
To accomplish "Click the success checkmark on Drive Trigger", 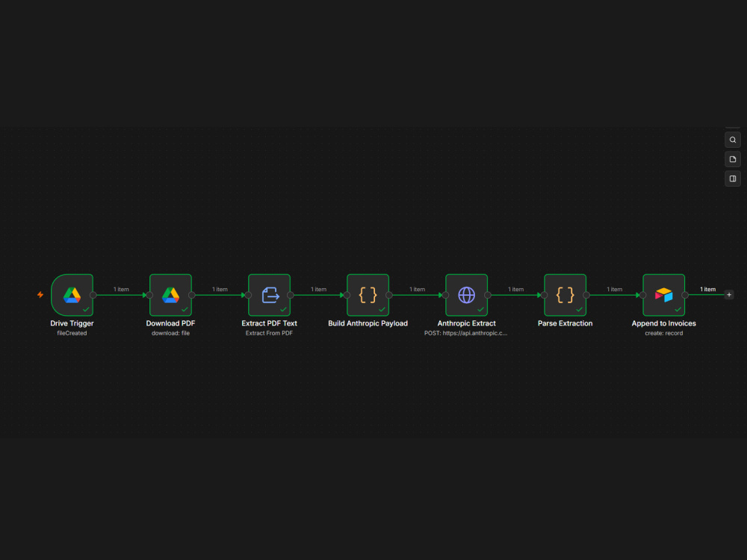I will click(86, 310).
